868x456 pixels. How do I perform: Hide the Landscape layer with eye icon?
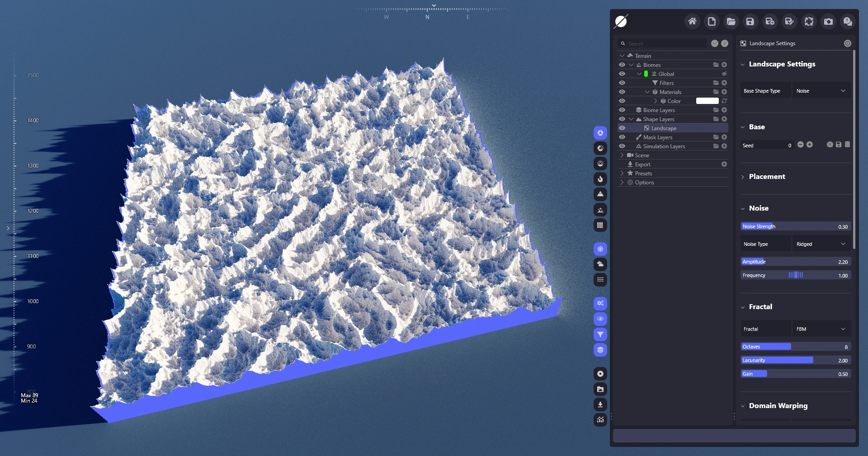(622, 128)
